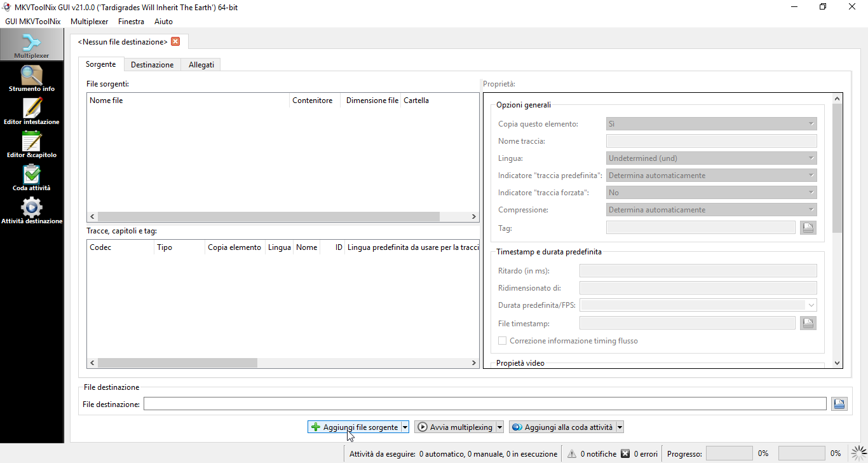Click the File destinazione input field

485,404
